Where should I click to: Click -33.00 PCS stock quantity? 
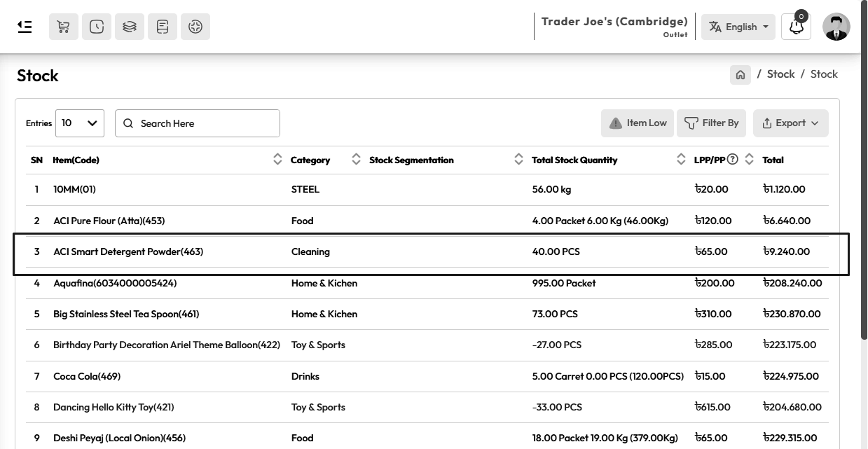[x=557, y=407]
